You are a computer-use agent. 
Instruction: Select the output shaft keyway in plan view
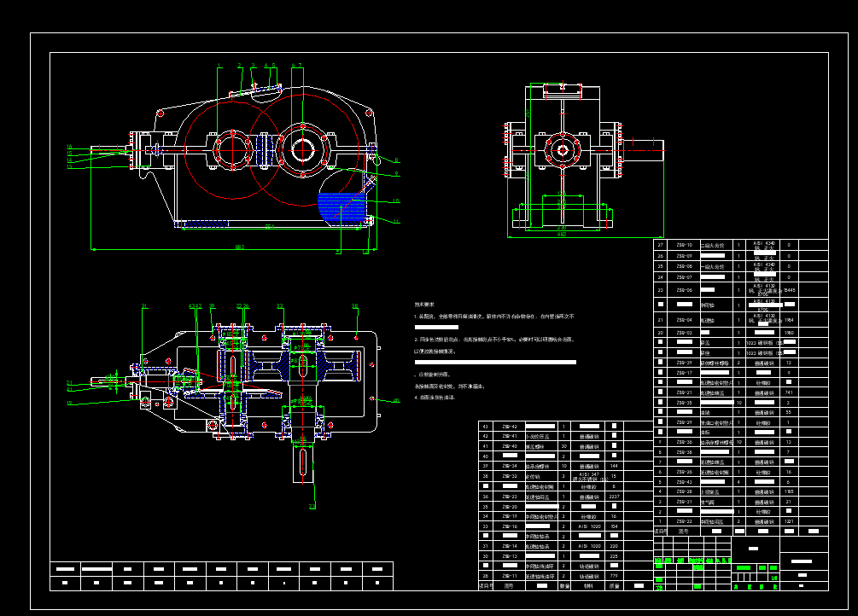coord(303,462)
